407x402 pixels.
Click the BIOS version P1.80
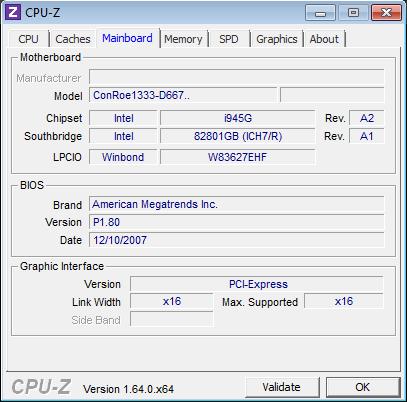237,222
